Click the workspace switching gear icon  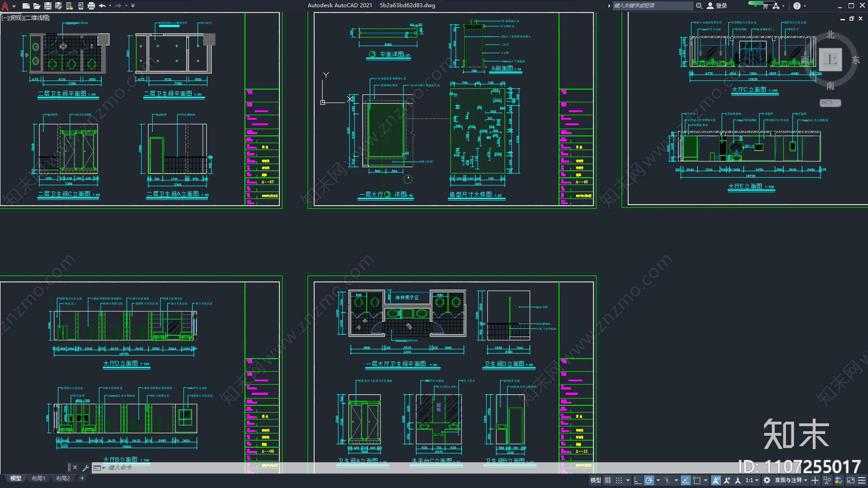(767, 480)
